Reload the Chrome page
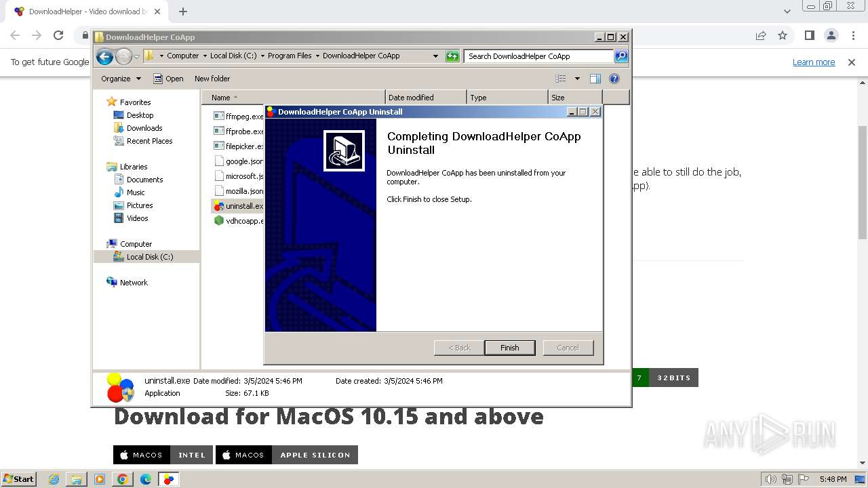 click(58, 35)
